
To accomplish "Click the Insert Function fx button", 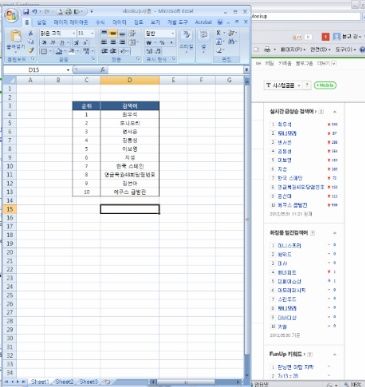I will 103,70.
